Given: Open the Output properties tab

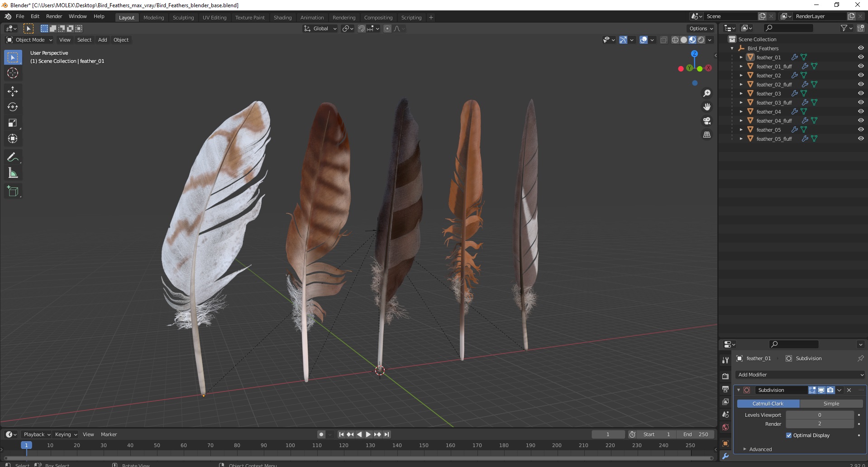Looking at the screenshot, I should [725, 389].
